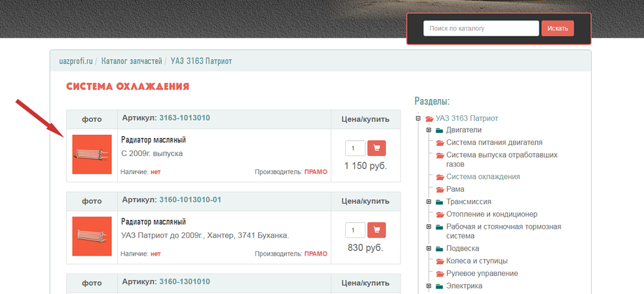644x294 pixels.
Task: Click the price text 830 руб.
Action: tap(365, 248)
